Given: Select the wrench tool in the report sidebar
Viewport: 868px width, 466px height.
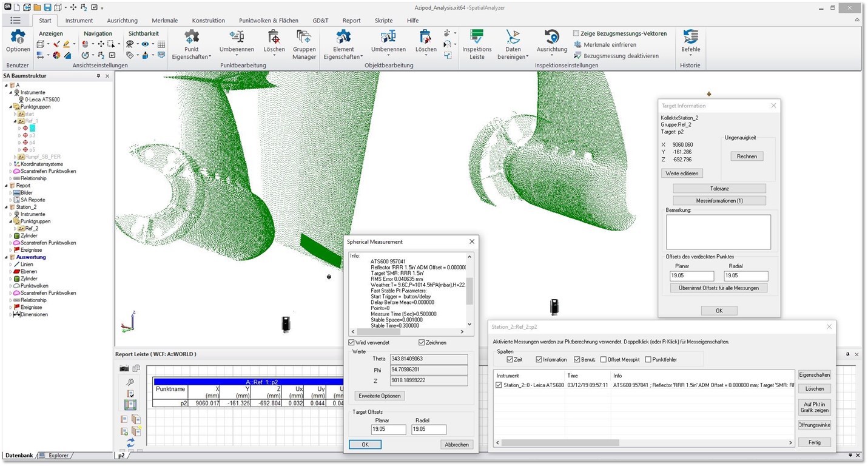Looking at the screenshot, I should 130,382.
